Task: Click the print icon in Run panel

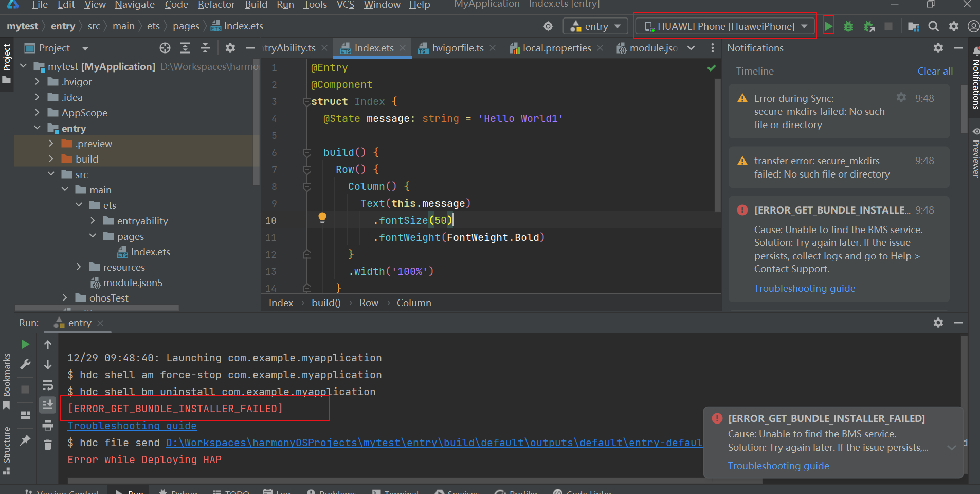Action: pyautogui.click(x=48, y=425)
